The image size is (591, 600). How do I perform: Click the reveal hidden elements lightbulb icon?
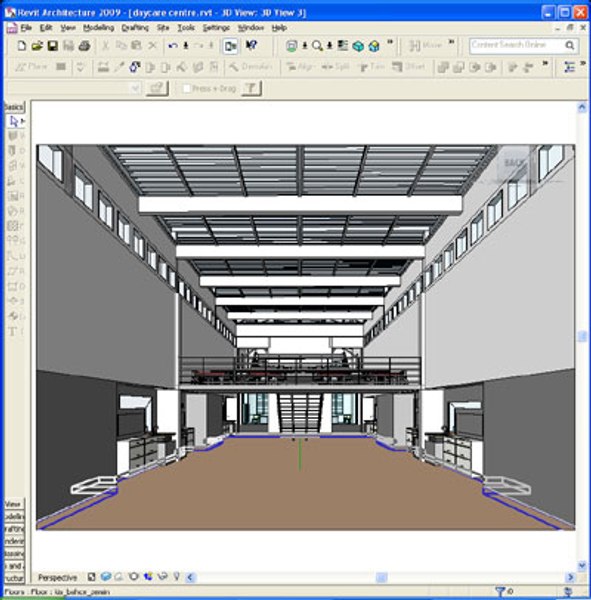click(x=176, y=577)
